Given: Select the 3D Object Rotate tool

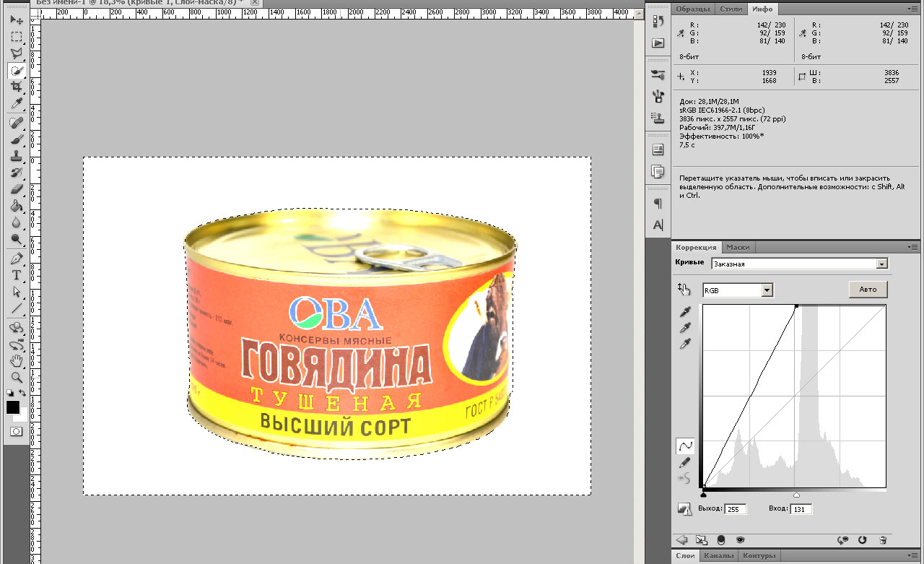Looking at the screenshot, I should tap(16, 328).
